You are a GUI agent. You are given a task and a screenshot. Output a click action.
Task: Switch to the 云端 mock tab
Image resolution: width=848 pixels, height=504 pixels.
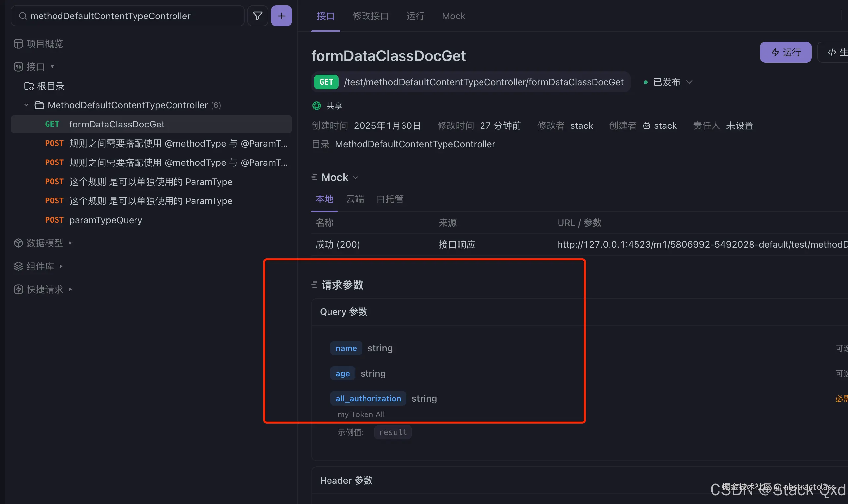coord(355,199)
